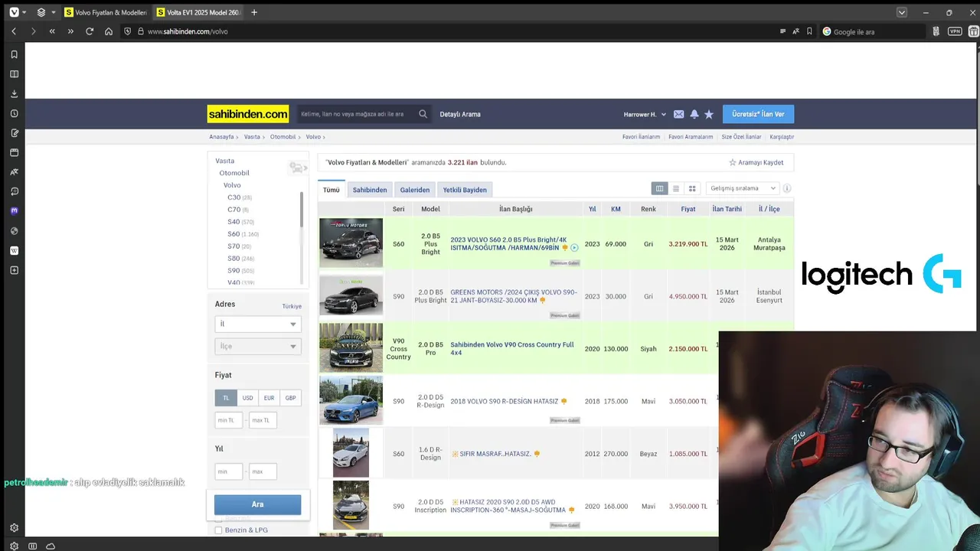Viewport: 980px width, 551px height.
Task: Click the Ara search button
Action: pos(257,504)
